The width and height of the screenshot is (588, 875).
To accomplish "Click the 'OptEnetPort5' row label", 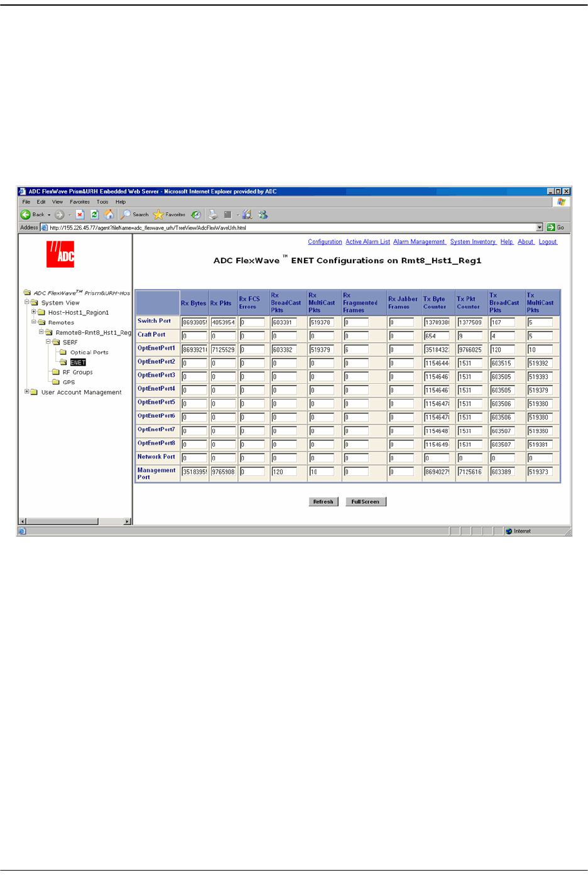I will point(156,402).
